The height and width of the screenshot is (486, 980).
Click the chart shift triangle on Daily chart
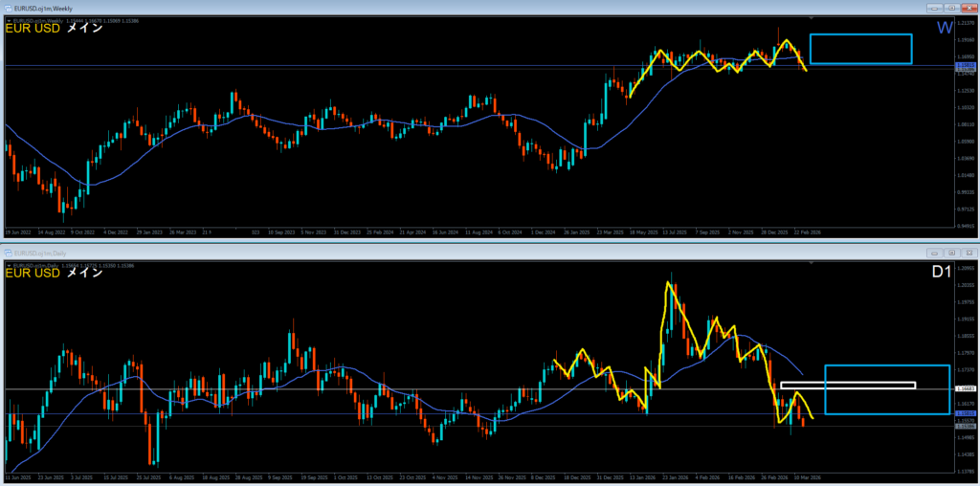pos(812,263)
